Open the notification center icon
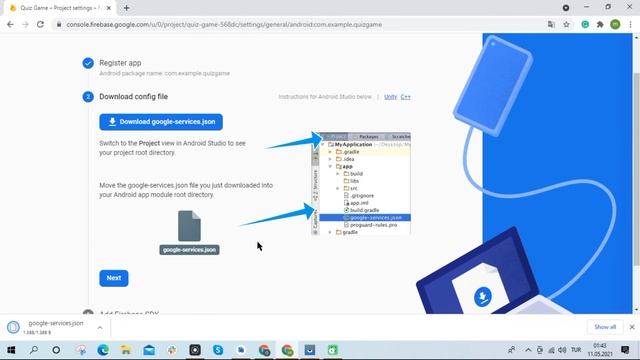 click(625, 350)
